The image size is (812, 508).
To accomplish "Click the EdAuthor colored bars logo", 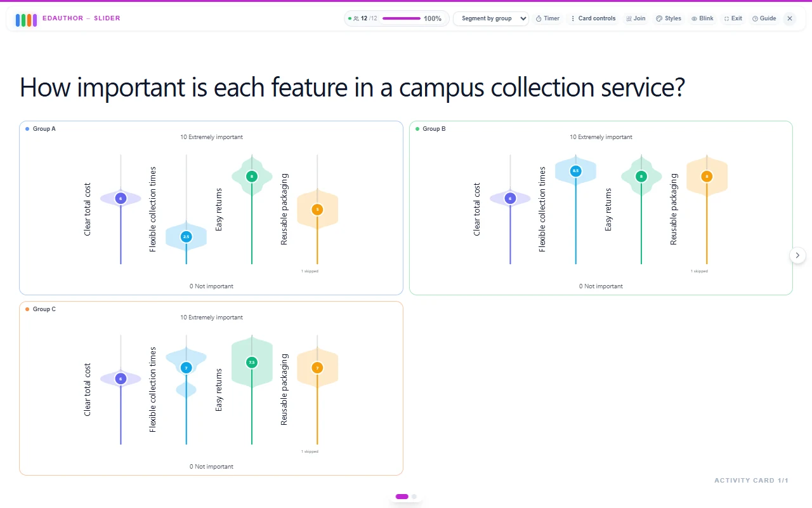I will [x=26, y=19].
